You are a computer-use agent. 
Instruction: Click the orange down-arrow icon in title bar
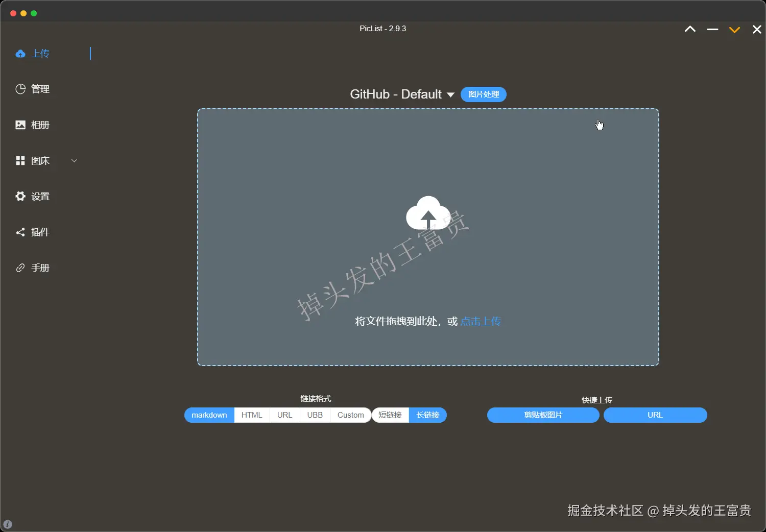point(734,30)
